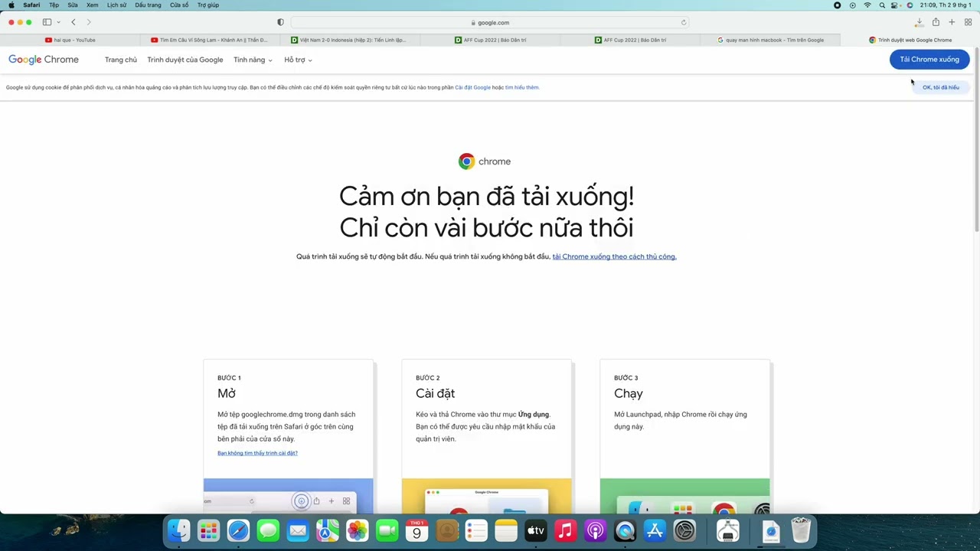Click the Tải Chrome xuống button
Viewport: 980px width, 551px height.
[929, 60]
